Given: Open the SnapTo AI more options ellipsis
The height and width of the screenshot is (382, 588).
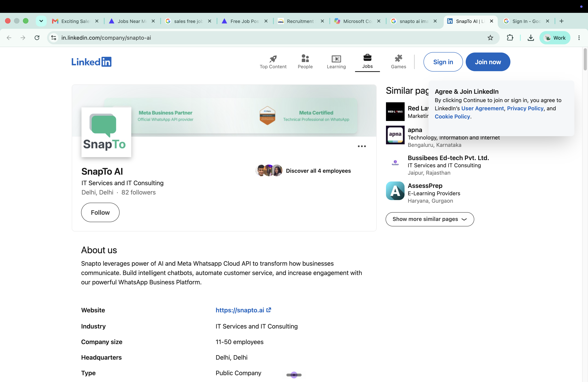Looking at the screenshot, I should point(362,146).
